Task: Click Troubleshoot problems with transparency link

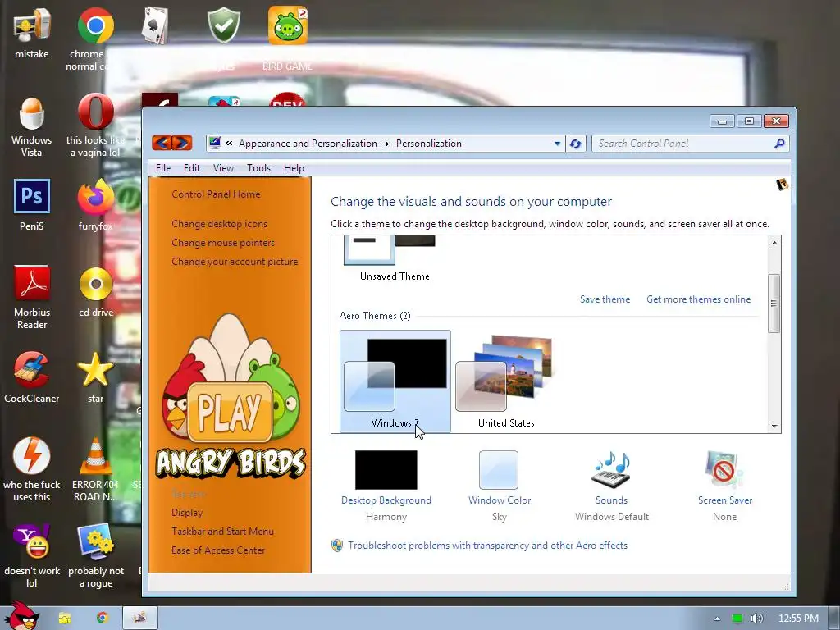Action: (487, 546)
